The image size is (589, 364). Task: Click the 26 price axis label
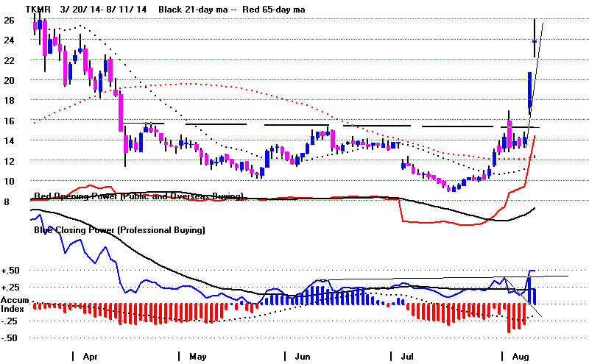[x=10, y=20]
